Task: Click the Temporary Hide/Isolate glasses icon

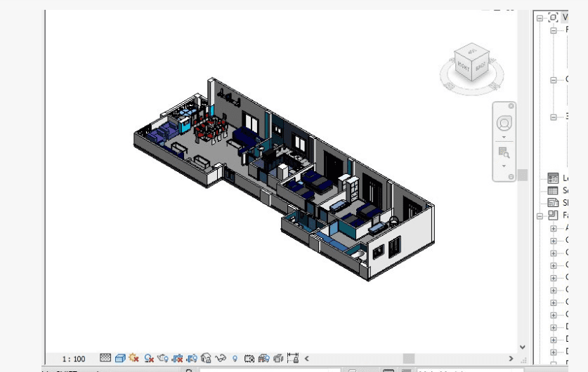Action: point(221,359)
